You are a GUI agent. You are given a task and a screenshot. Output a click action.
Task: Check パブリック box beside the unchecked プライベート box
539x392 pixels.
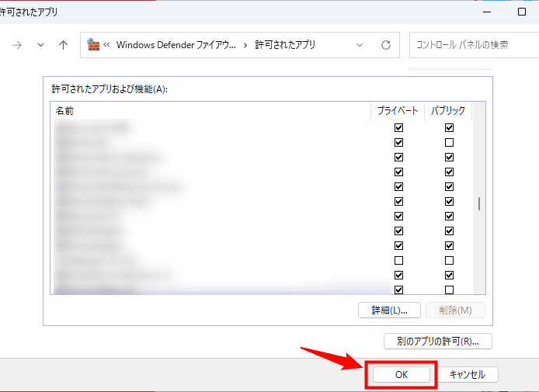(x=449, y=260)
